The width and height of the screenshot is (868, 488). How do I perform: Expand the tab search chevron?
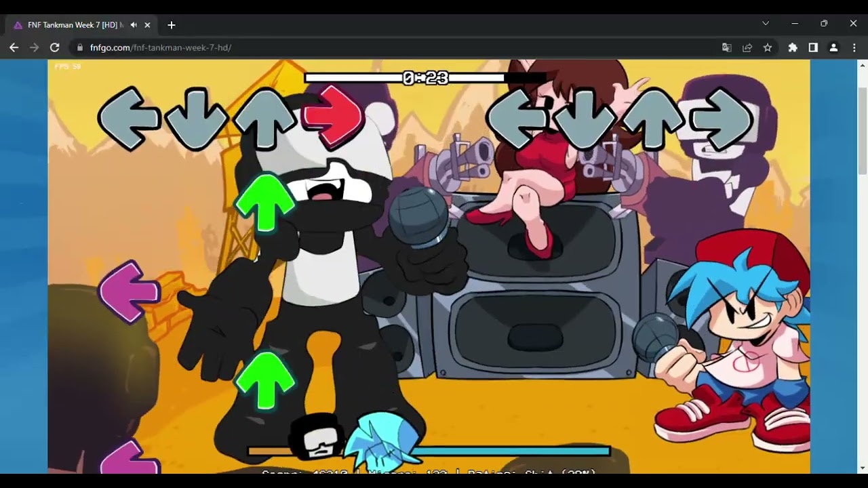[766, 24]
